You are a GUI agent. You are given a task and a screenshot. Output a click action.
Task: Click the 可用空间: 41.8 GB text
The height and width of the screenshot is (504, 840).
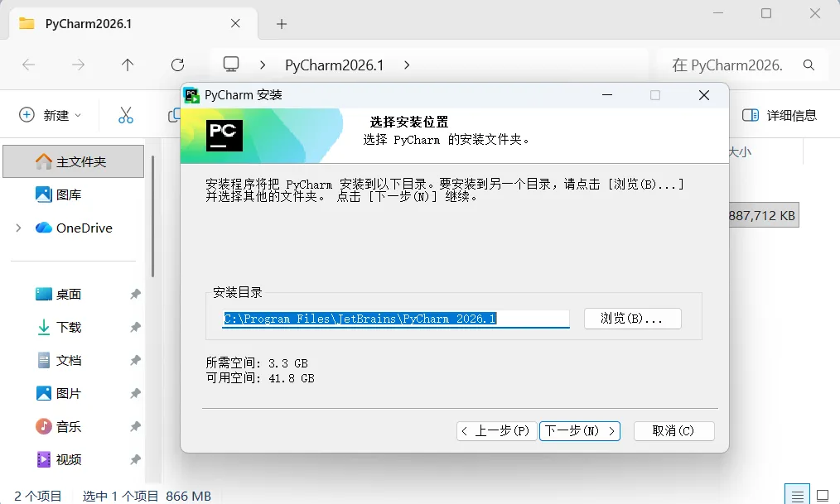point(260,378)
